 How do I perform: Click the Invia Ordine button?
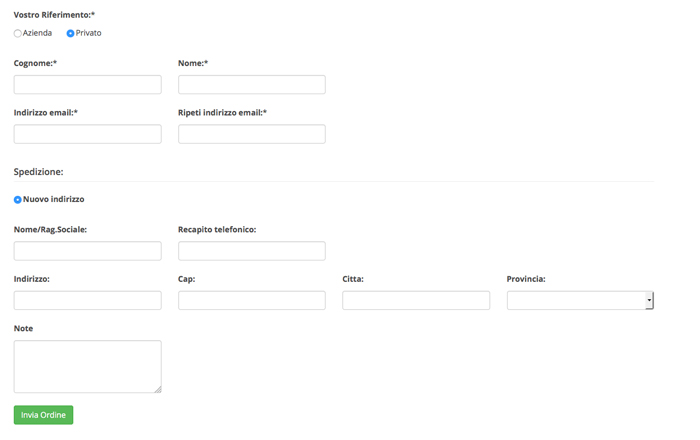point(43,415)
